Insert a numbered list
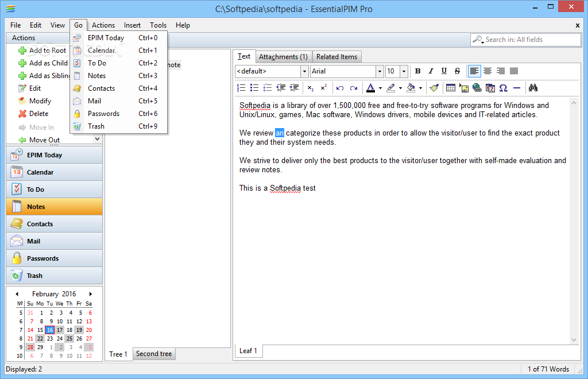The width and height of the screenshot is (588, 379). point(241,88)
